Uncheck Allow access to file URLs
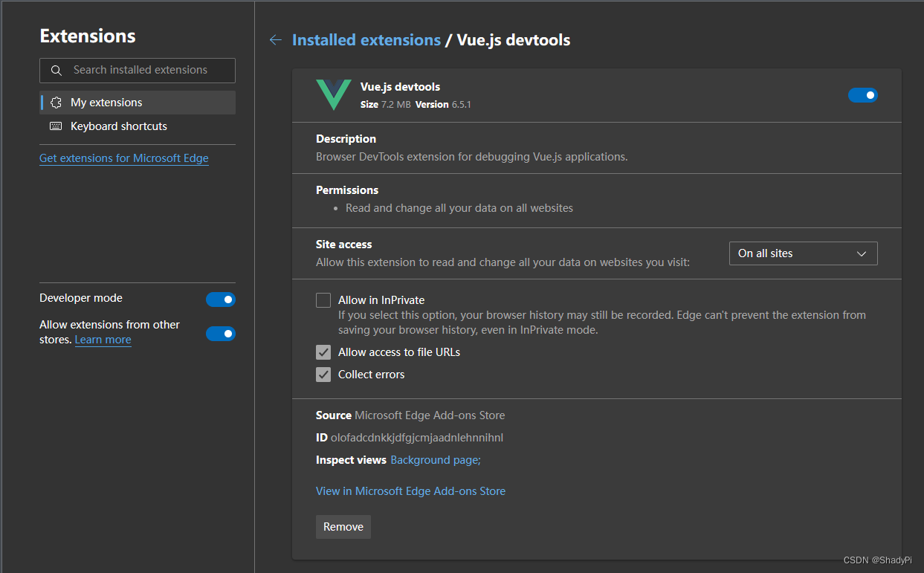 (x=323, y=352)
